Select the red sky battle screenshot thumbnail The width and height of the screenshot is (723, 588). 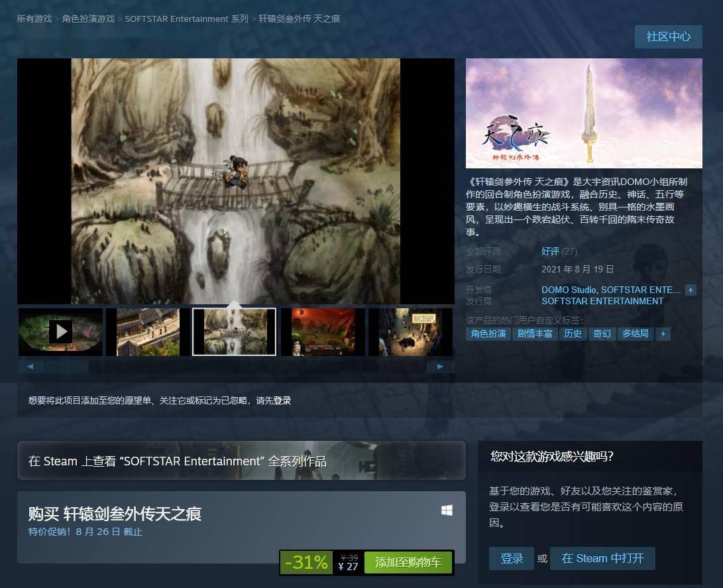point(323,331)
